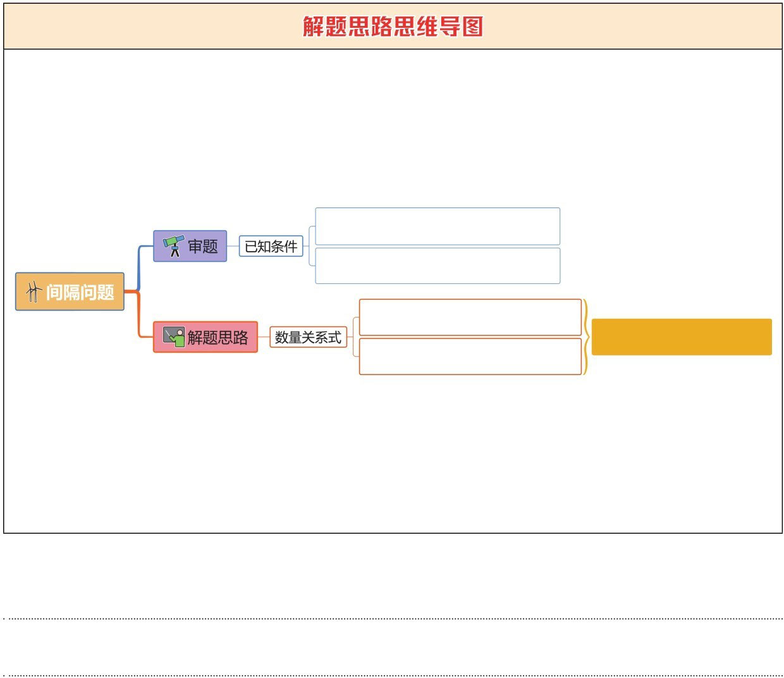
Task: Click the lower orange empty box
Action: 470,357
